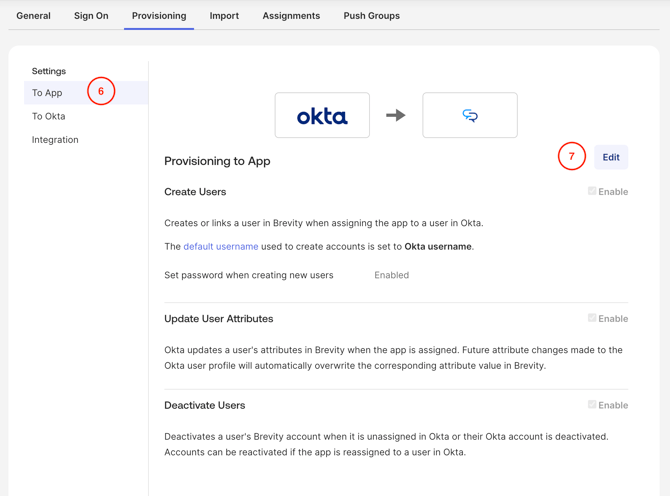Click the Provisioning to App heading
The width and height of the screenshot is (670, 496).
coord(217,161)
